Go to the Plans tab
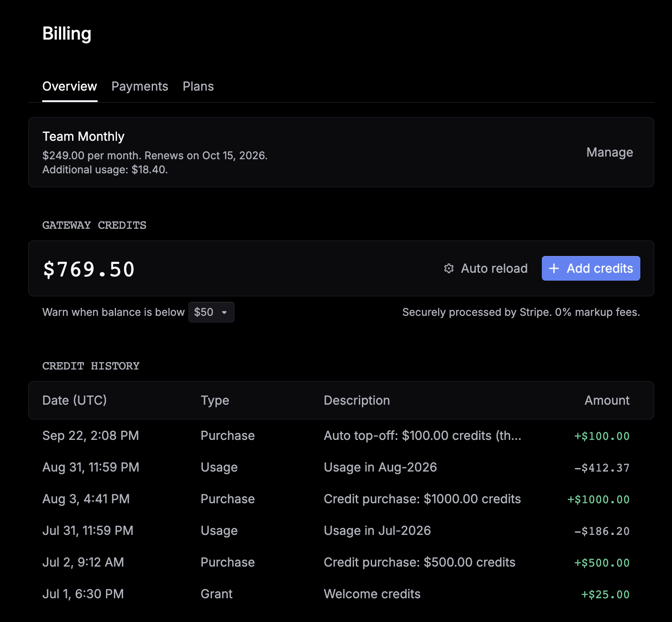The image size is (672, 622). (x=198, y=86)
